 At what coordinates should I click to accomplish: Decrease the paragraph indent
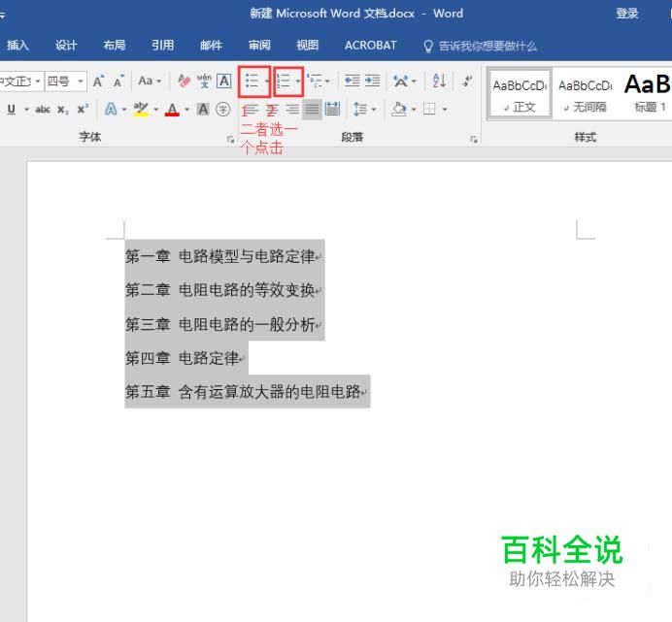[352, 81]
